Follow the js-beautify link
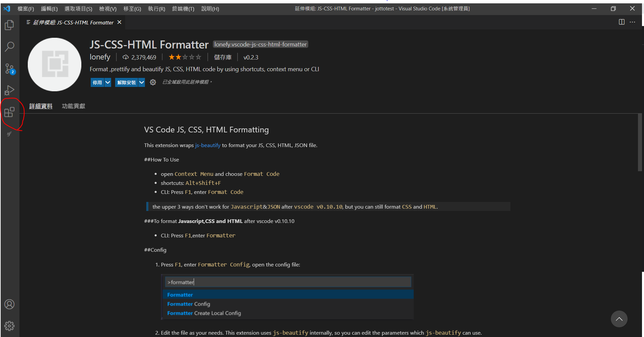The height and width of the screenshot is (337, 644). pyautogui.click(x=208, y=145)
